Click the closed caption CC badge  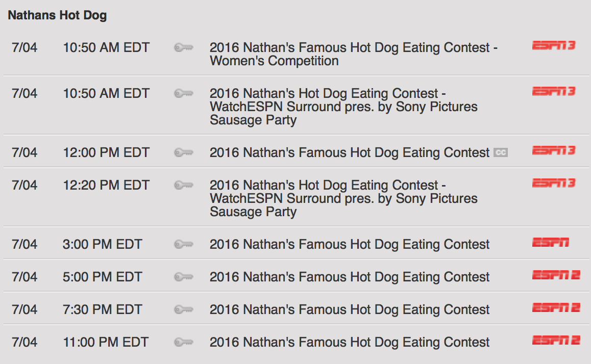(x=501, y=152)
